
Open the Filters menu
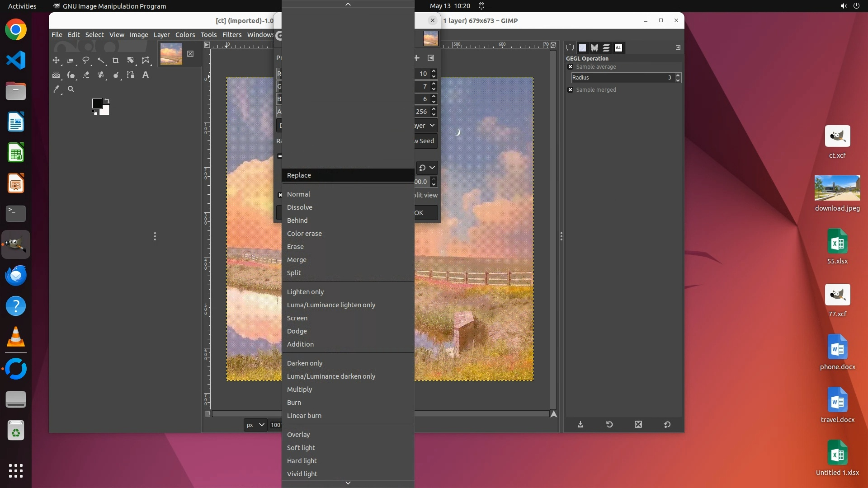tap(231, 35)
